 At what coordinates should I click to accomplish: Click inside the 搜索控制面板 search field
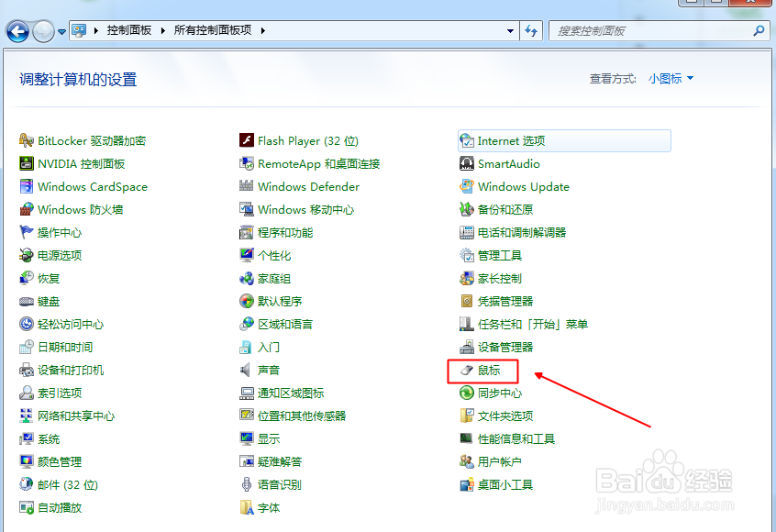click(660, 30)
